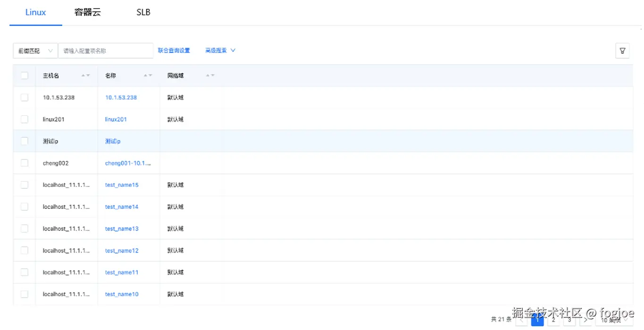Check the box for the linux201 row
The width and height of the screenshot is (644, 330).
click(x=25, y=119)
